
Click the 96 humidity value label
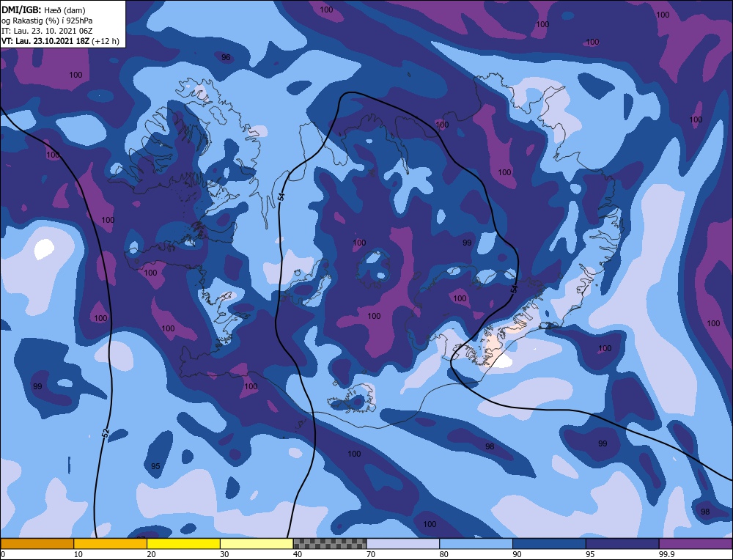[x=226, y=57]
